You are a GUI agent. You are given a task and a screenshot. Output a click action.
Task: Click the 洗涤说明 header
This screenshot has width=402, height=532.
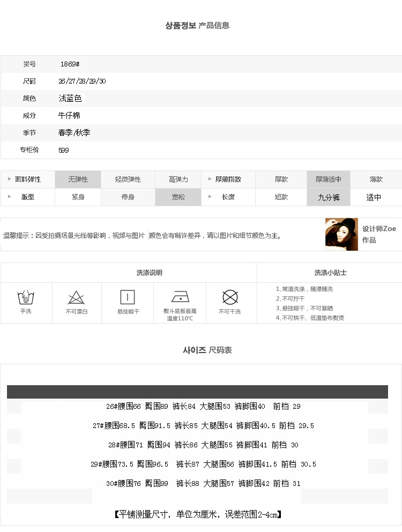(x=150, y=273)
